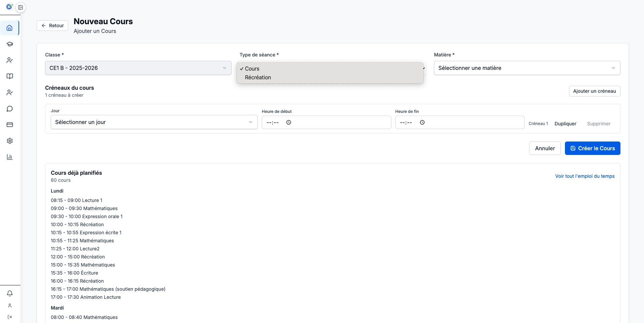644x323 pixels.
Task: Click the notification bell icon
Action: click(x=10, y=293)
